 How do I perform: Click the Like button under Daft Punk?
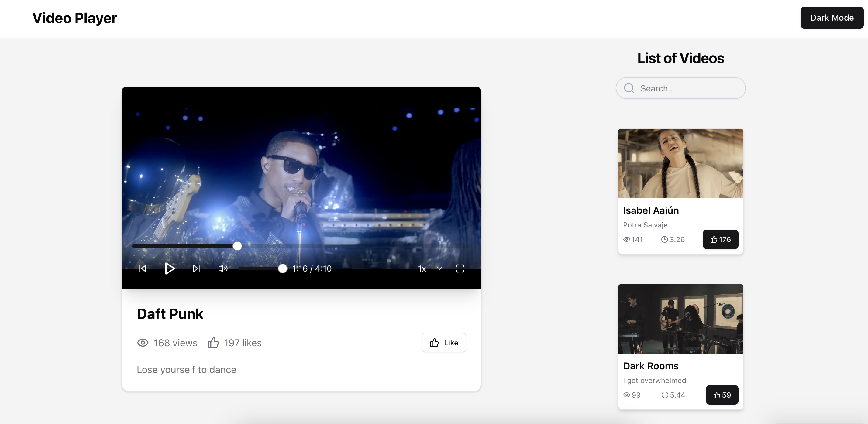pos(443,343)
